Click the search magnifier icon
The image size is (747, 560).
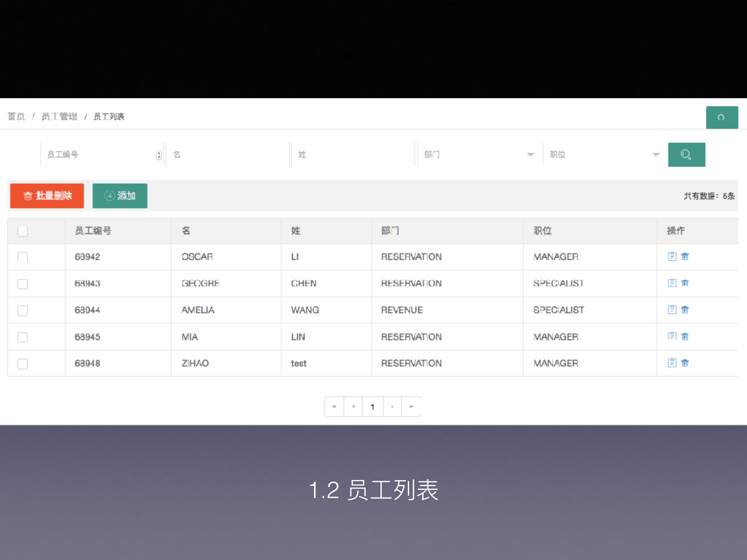pos(686,155)
